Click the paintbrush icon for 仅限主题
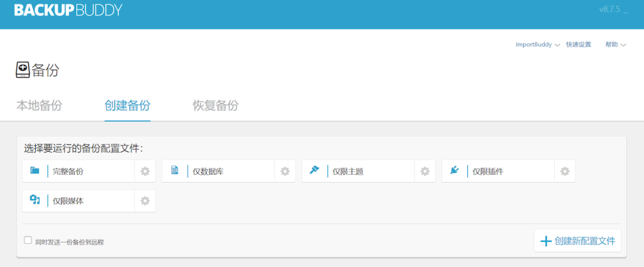Image resolution: width=644 pixels, height=267 pixels. click(314, 171)
